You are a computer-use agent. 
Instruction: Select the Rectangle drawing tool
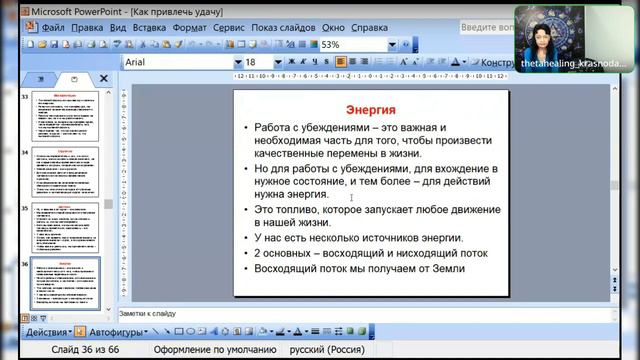(179, 331)
